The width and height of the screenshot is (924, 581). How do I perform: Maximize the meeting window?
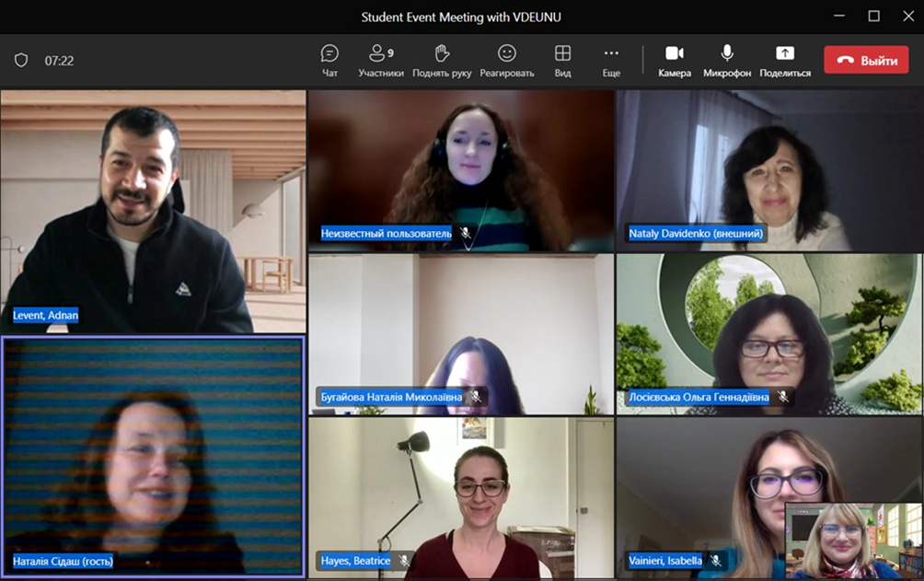point(874,16)
